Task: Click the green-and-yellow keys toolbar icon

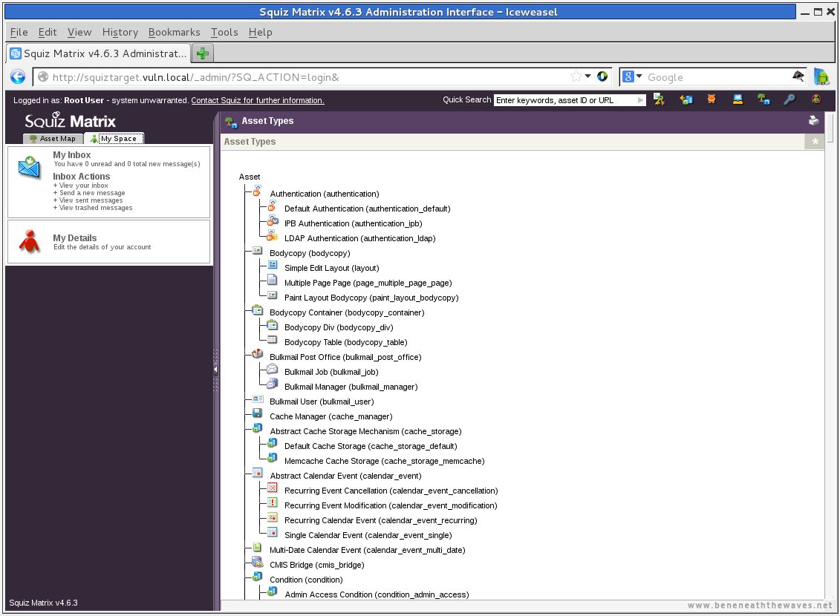Action: pyautogui.click(x=659, y=99)
